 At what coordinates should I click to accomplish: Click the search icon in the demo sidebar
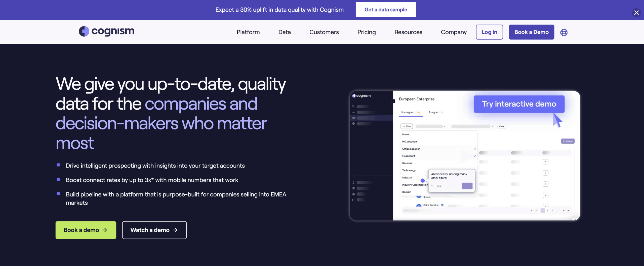pyautogui.click(x=354, y=106)
